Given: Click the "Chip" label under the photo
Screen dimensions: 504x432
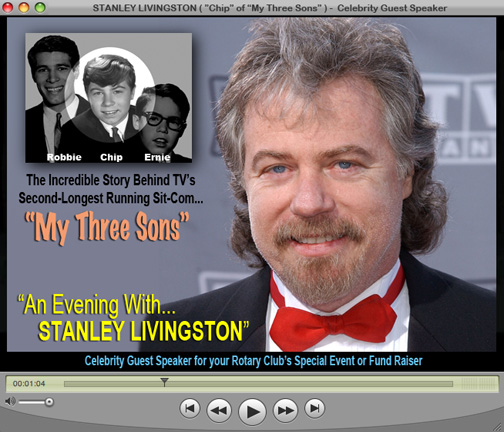Looking at the screenshot, I should (x=111, y=157).
